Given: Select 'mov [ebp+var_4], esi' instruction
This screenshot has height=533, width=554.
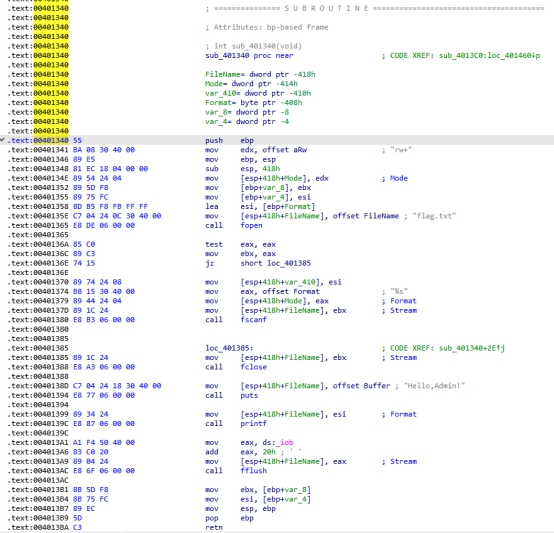Looking at the screenshot, I should point(258,197).
